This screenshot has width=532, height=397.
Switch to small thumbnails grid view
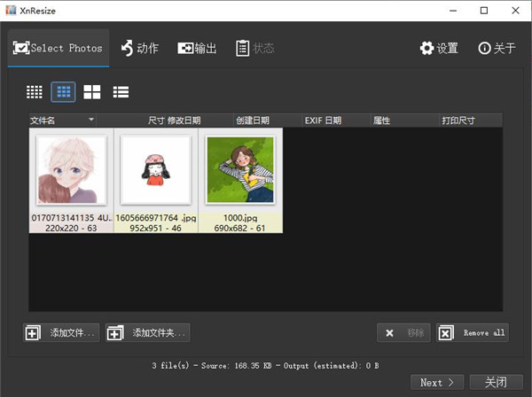pyautogui.click(x=35, y=91)
